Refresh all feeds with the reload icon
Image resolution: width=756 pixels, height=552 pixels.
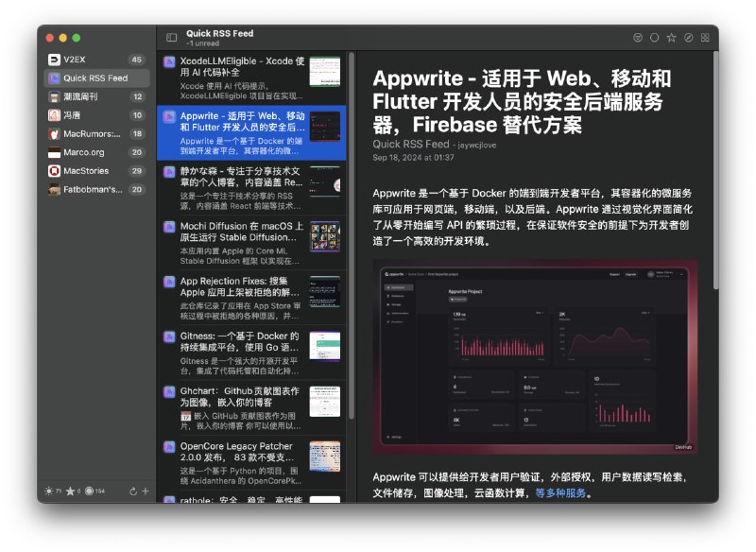133,492
